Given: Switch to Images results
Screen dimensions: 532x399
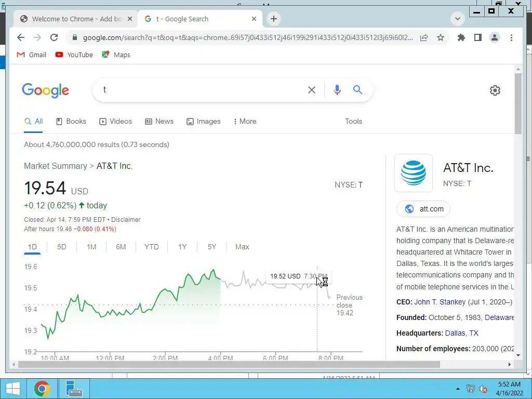Looking at the screenshot, I should pyautogui.click(x=203, y=122).
